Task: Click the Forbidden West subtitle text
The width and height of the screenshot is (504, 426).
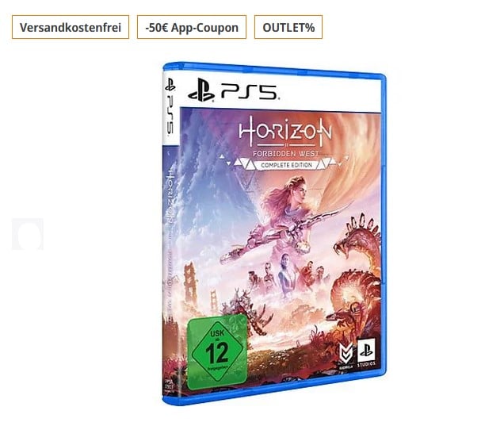Action: (286, 153)
